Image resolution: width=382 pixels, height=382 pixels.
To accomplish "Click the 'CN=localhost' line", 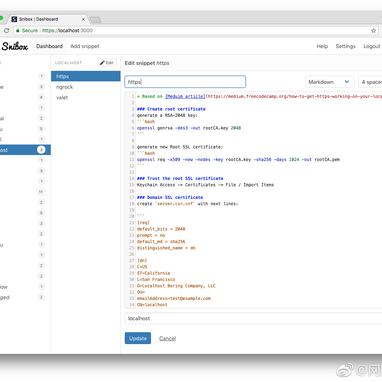I will [152, 305].
